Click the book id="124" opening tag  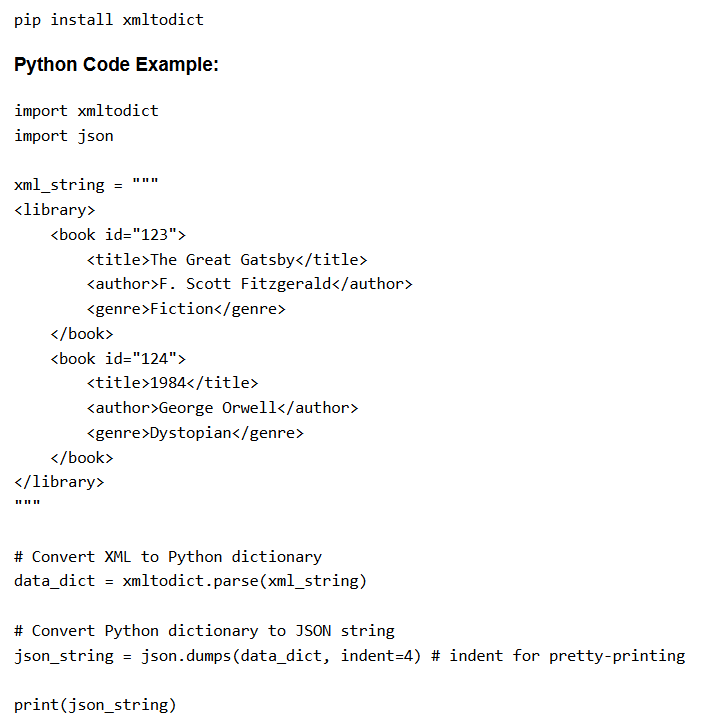point(118,359)
